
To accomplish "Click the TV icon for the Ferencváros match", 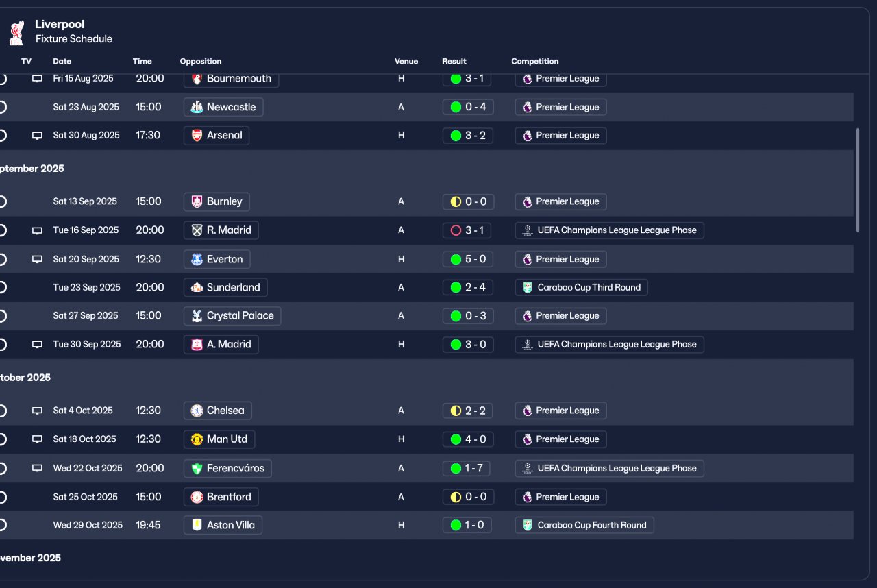I will (x=37, y=469).
